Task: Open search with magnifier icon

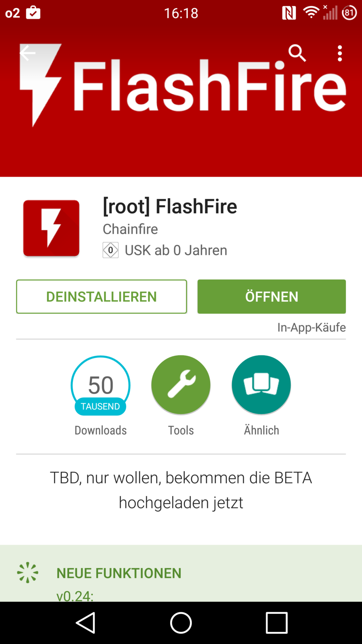Action: click(297, 53)
